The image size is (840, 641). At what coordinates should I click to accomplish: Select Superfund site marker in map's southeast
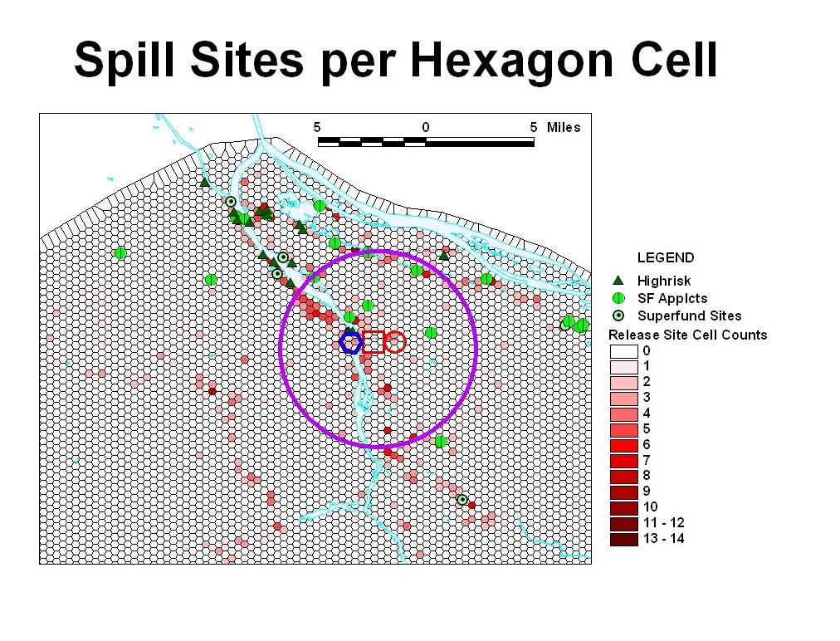point(462,499)
